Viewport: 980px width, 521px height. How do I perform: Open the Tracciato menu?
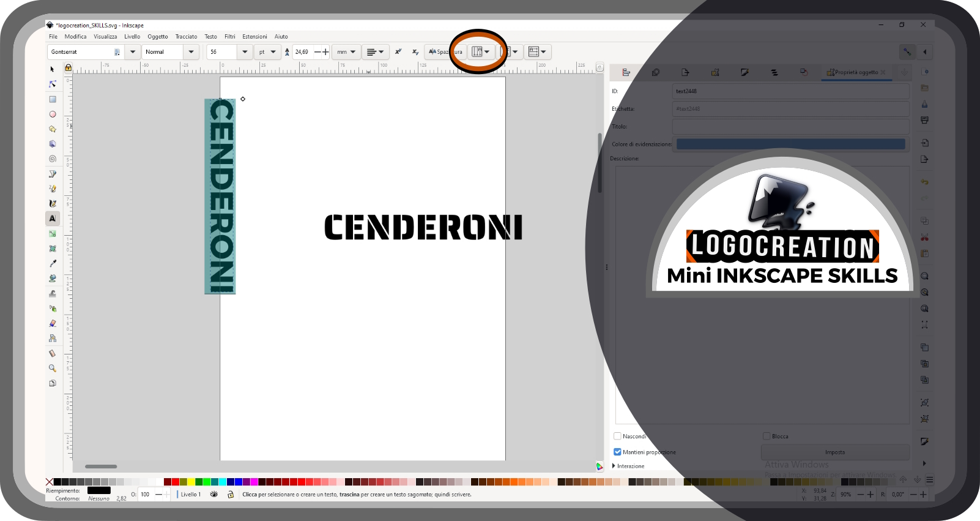(186, 37)
